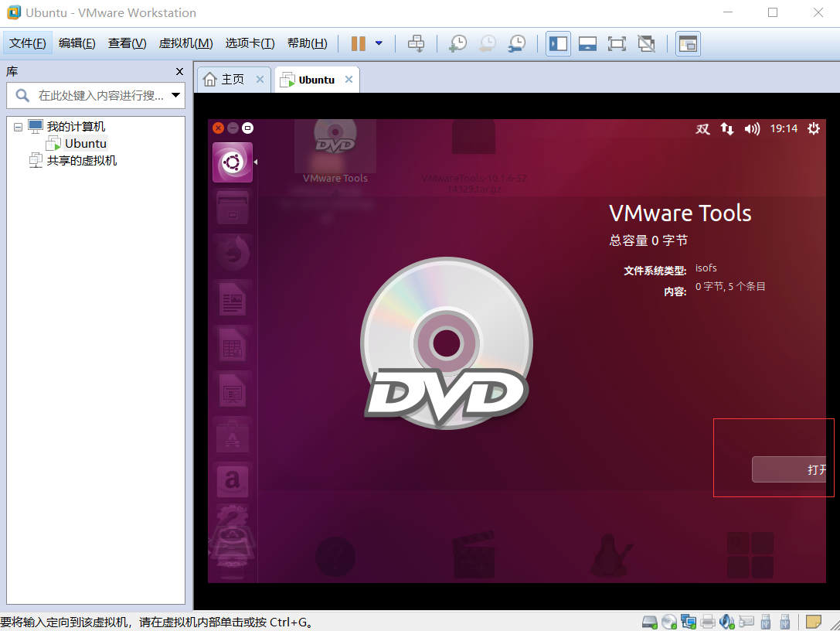The image size is (840, 631).
Task: Click the hard disk status bar icon
Action: 649,622
